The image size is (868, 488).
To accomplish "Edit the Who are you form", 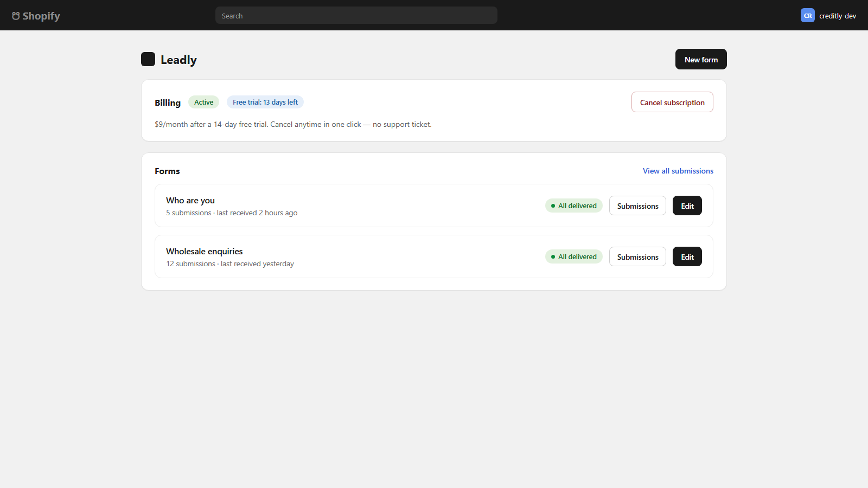I will (x=687, y=206).
